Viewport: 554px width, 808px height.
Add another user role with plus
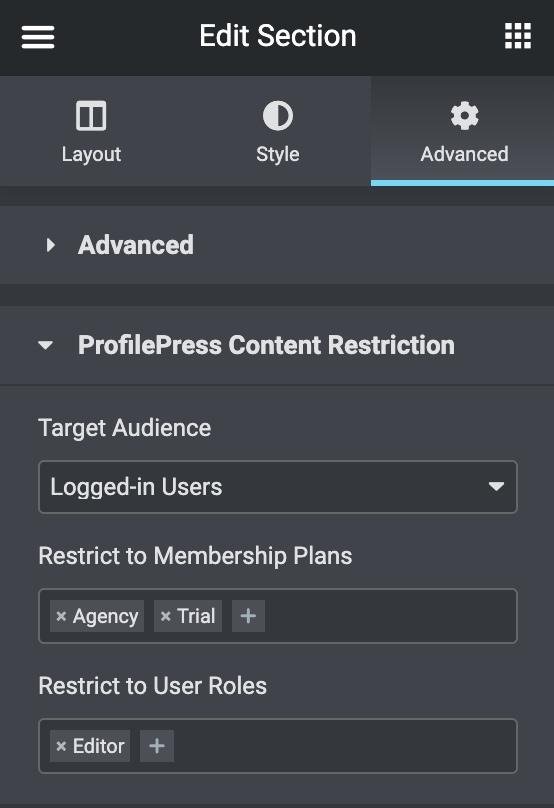click(x=157, y=746)
